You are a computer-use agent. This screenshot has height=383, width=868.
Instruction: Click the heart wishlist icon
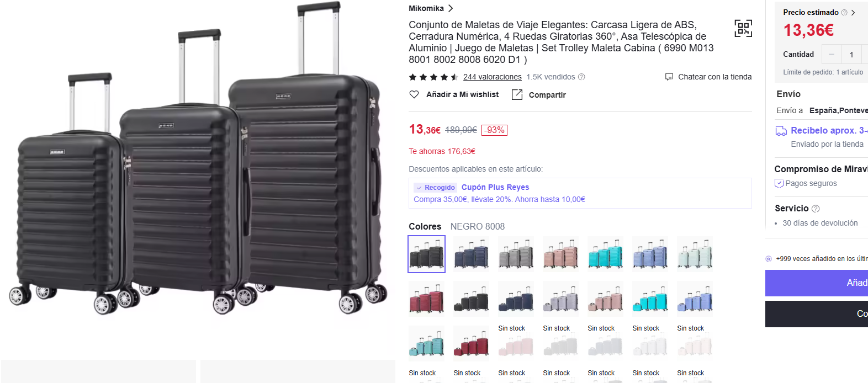coord(414,94)
